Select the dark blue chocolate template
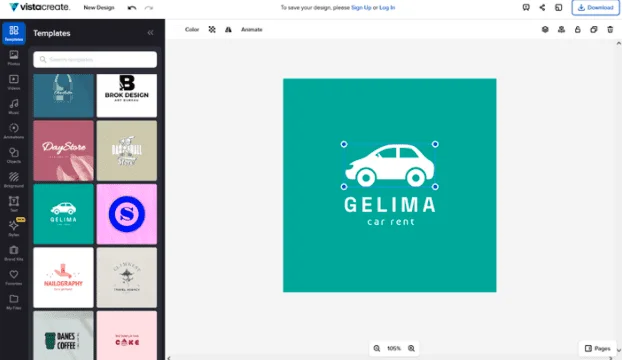Screen dimensions: 622x360 pos(63,96)
